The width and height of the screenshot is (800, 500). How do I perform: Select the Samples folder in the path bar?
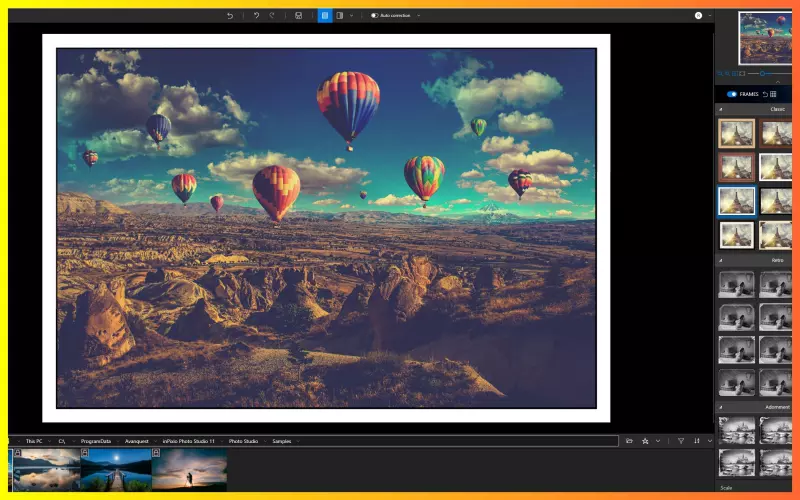282,441
